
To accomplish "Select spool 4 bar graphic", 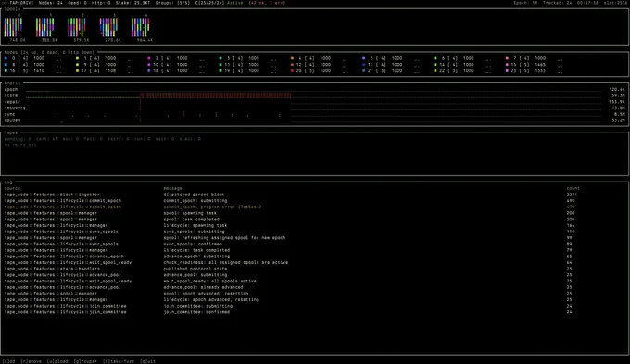I will pyautogui.click(x=140, y=27).
